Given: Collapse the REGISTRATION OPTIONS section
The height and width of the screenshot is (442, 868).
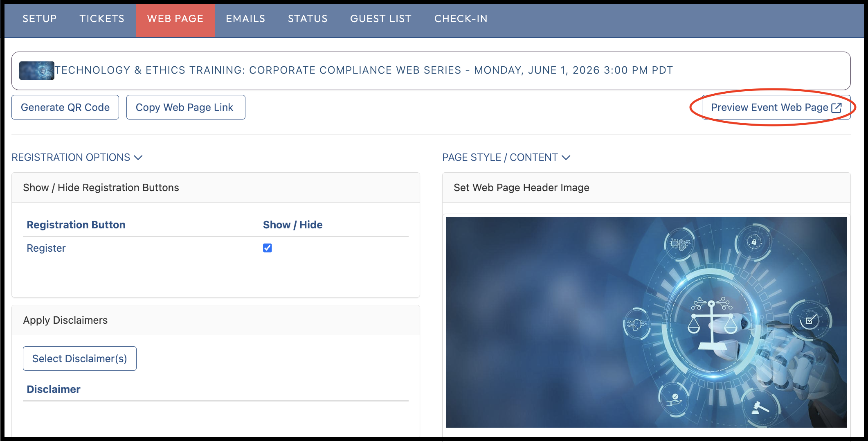Looking at the screenshot, I should tap(77, 158).
